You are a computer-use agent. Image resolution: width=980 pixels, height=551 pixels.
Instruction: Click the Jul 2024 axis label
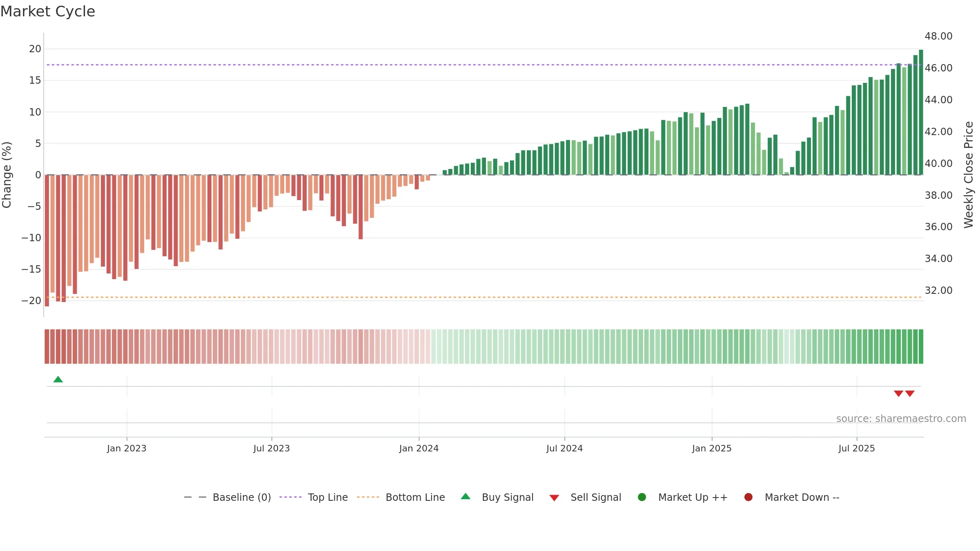click(x=565, y=448)
